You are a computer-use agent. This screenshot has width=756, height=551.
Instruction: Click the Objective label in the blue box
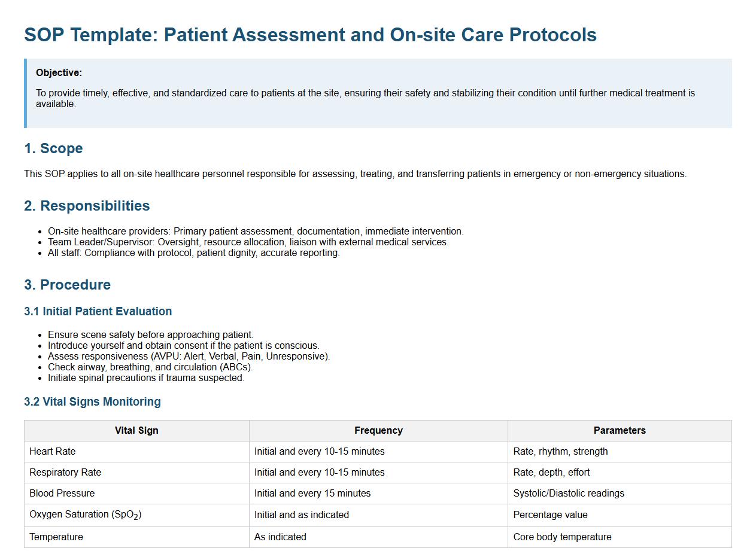coord(59,73)
